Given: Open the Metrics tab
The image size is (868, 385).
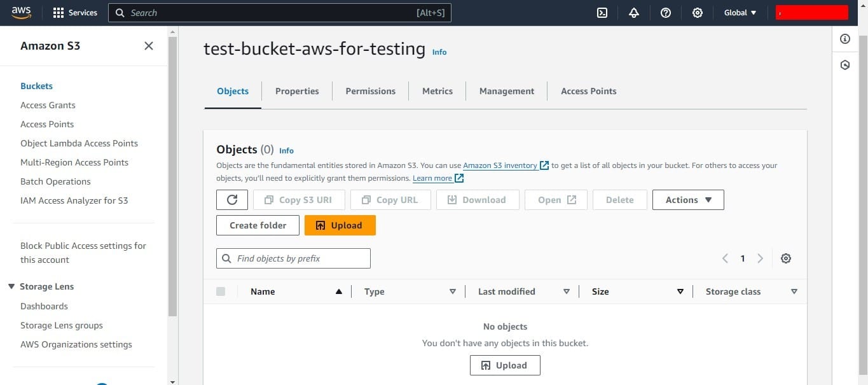Looking at the screenshot, I should tap(437, 91).
